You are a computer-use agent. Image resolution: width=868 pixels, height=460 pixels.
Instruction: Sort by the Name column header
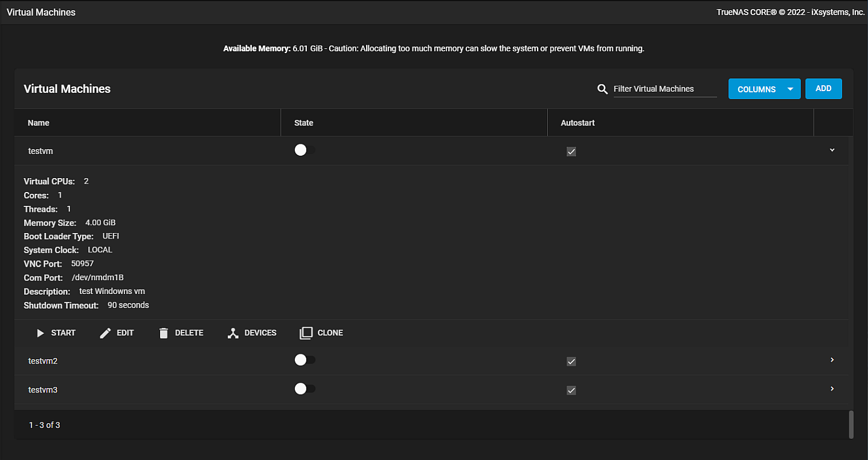39,123
